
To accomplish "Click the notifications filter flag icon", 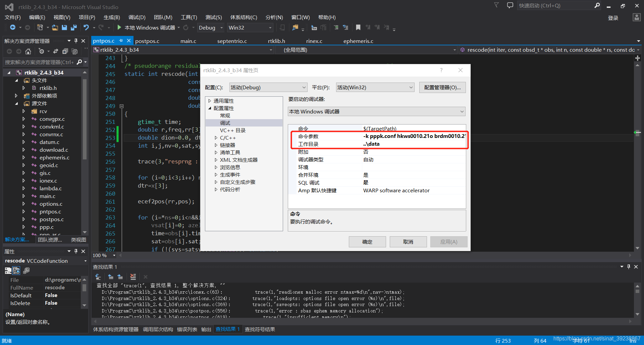I will coord(496,5).
